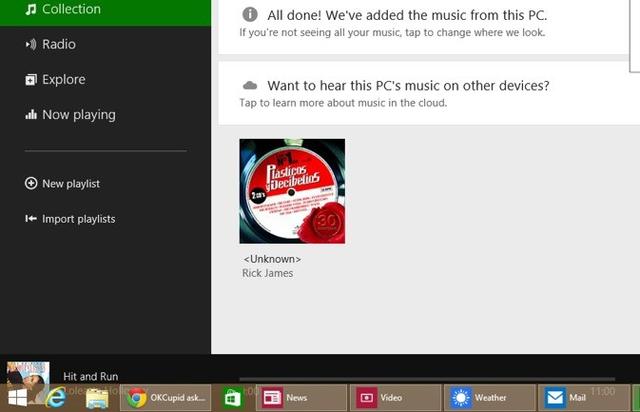640x412 pixels.
Task: Switch to the OKCupid Chrome window
Action: tap(166, 398)
